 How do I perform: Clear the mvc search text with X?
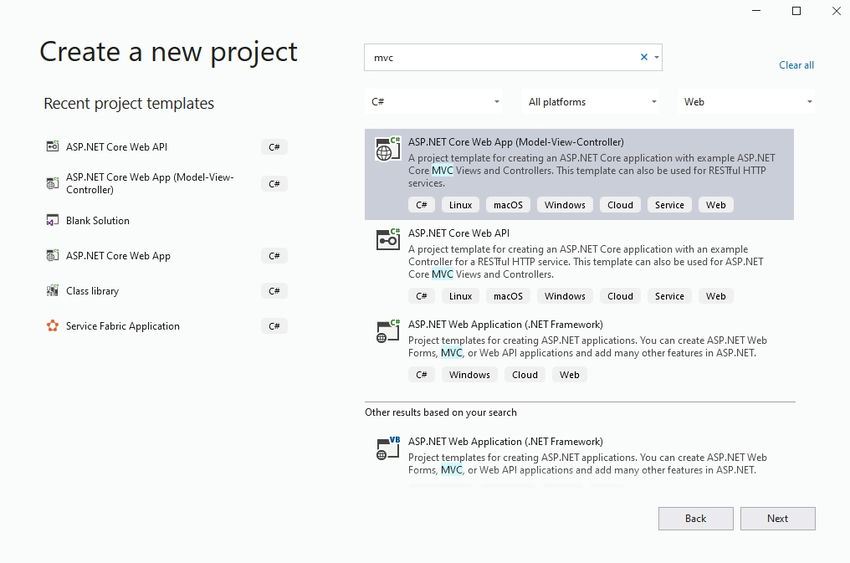tap(644, 57)
